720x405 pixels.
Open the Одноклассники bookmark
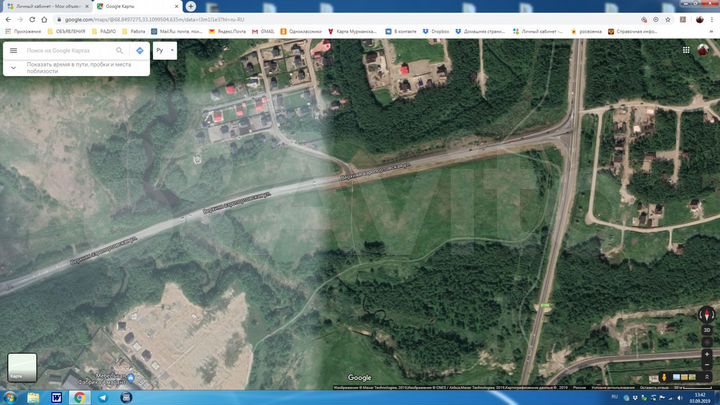[301, 32]
